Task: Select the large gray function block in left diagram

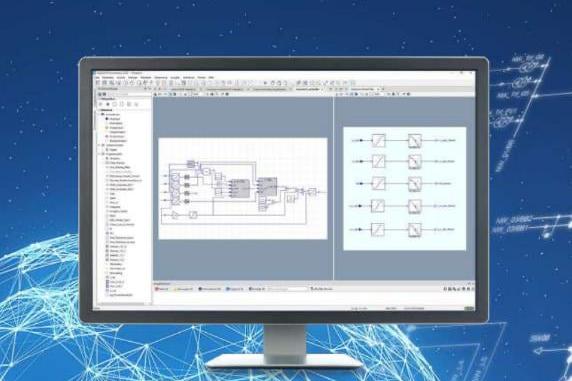Action: pyautogui.click(x=239, y=189)
